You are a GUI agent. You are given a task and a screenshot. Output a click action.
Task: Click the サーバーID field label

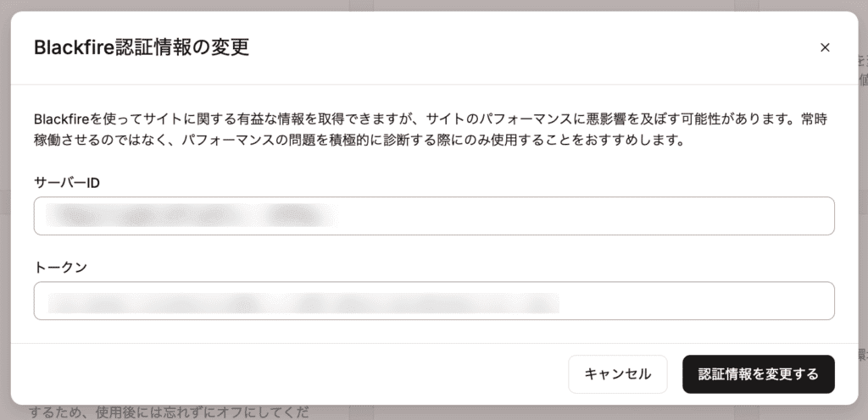coord(67,183)
